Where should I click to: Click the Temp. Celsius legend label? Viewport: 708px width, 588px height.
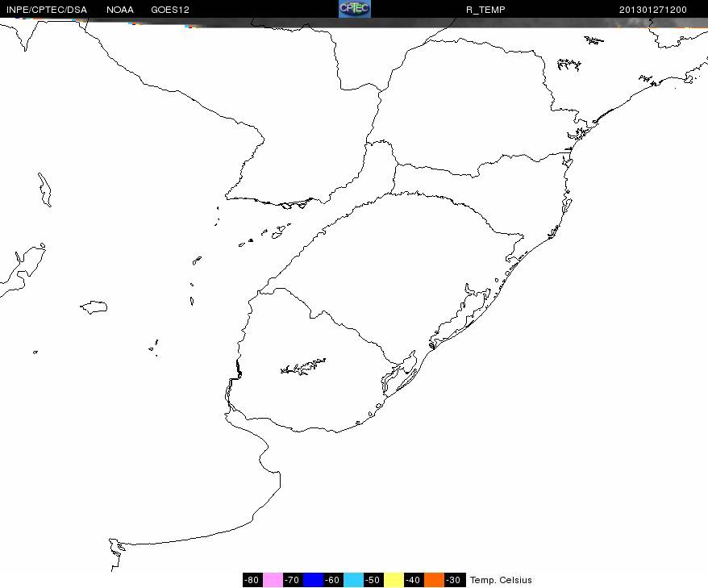click(501, 580)
